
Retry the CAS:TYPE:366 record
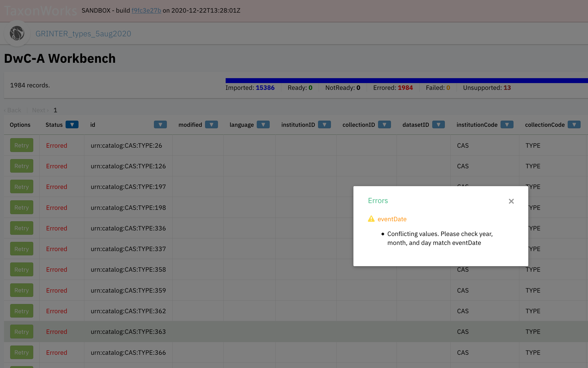click(x=22, y=352)
